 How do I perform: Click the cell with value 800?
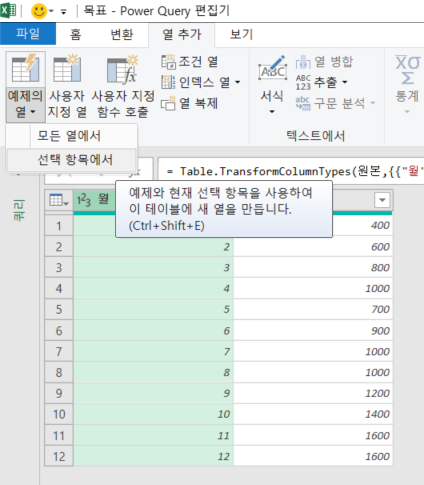(x=313, y=268)
